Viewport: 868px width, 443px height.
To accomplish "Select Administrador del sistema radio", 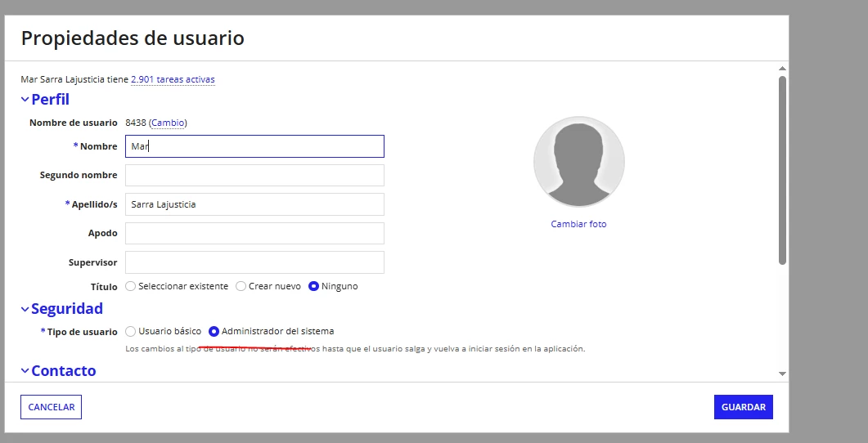I will pyautogui.click(x=214, y=332).
